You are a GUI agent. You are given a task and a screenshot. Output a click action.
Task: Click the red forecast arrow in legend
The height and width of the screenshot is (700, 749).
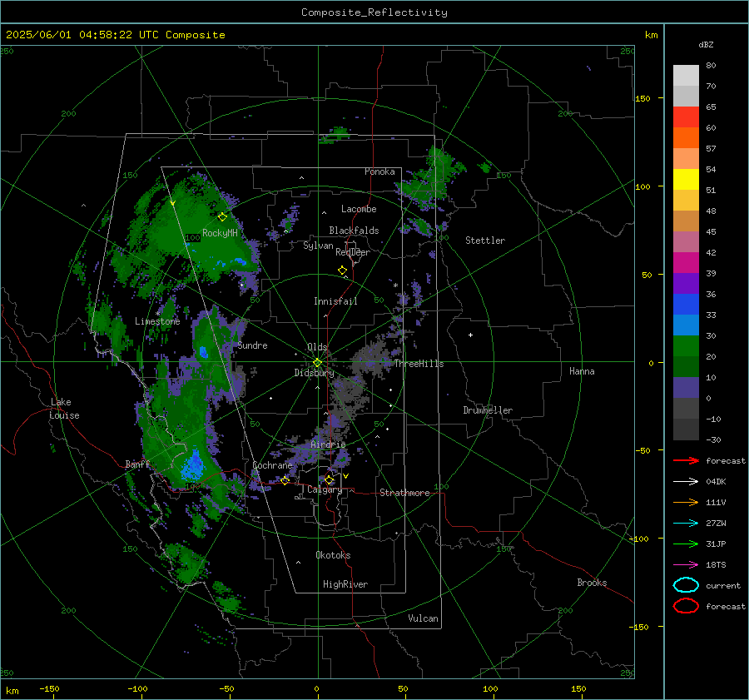[x=686, y=460]
